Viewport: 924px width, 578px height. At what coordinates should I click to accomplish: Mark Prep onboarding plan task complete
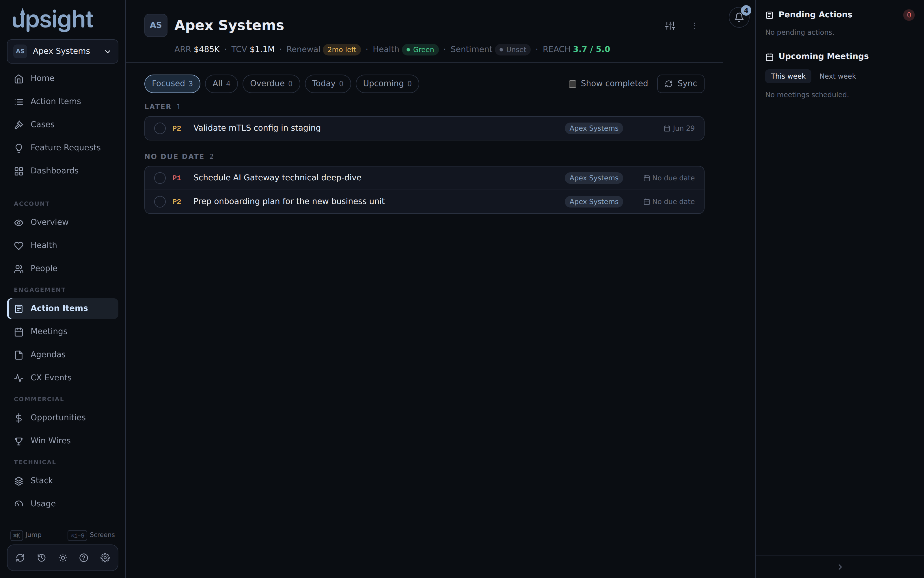pyautogui.click(x=160, y=202)
